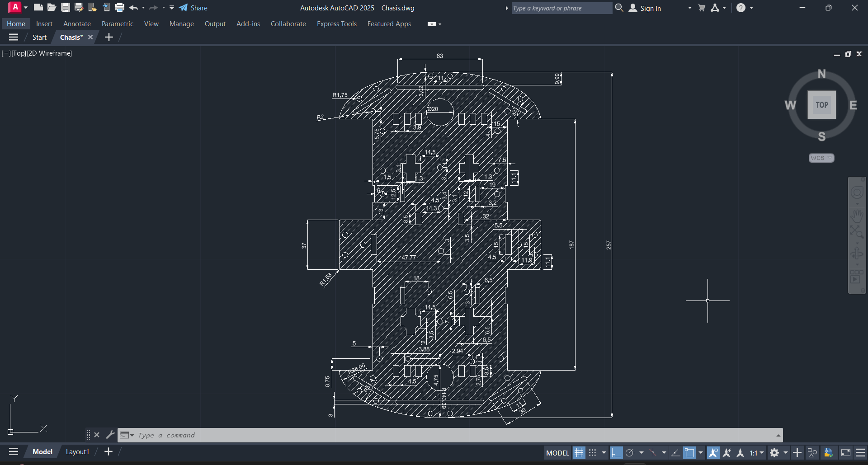Click the Save As icon
This screenshot has height=465, width=868.
pyautogui.click(x=79, y=8)
